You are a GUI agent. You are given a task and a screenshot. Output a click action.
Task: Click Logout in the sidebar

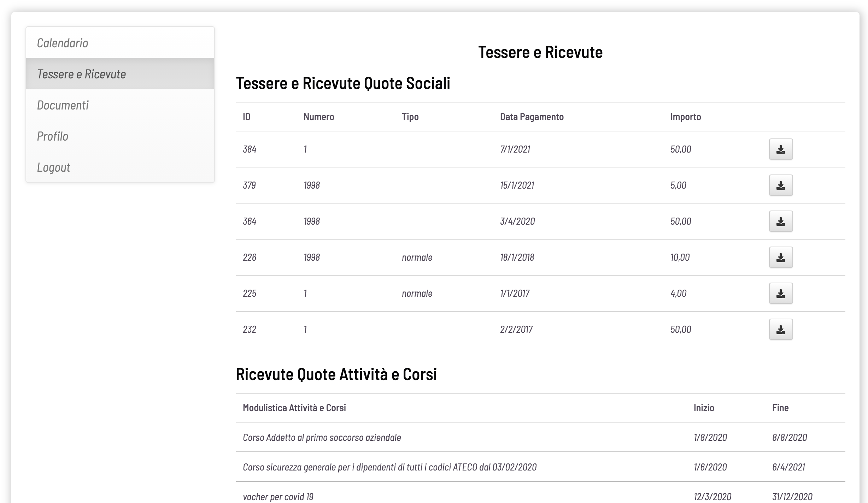pos(54,167)
